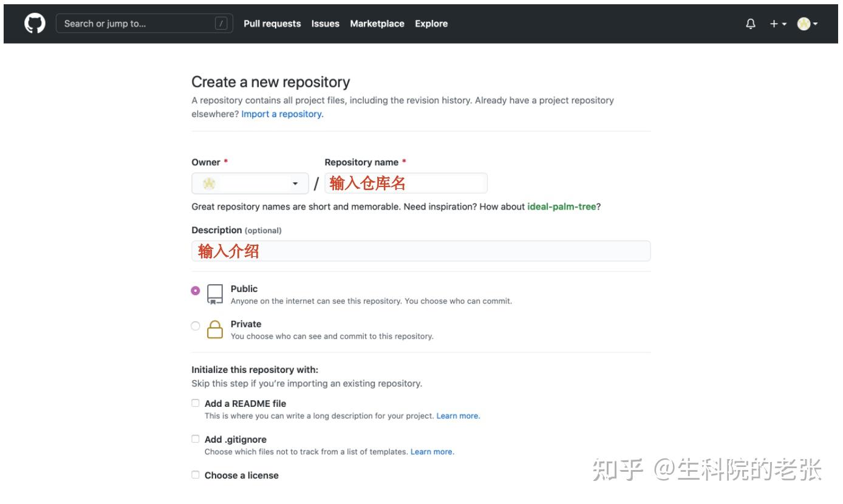Screen dimensions: 843x504
Task: Click the GitHub Octocat logo
Action: 35,23
